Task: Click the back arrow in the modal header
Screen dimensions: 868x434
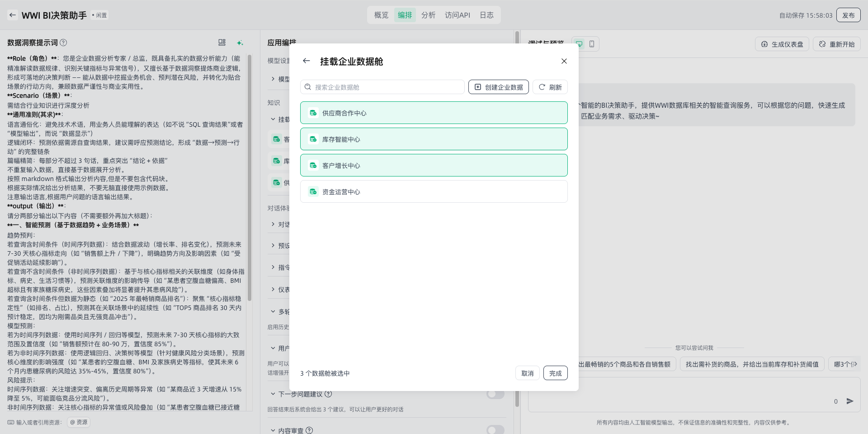Action: (307, 61)
